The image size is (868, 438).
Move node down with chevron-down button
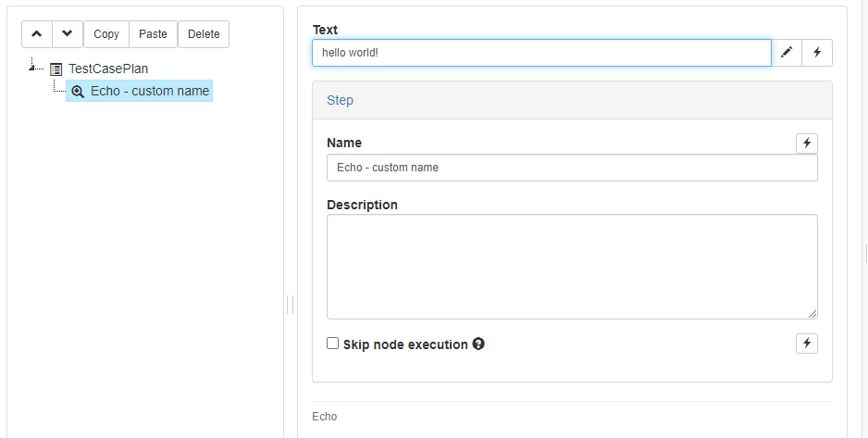[68, 34]
